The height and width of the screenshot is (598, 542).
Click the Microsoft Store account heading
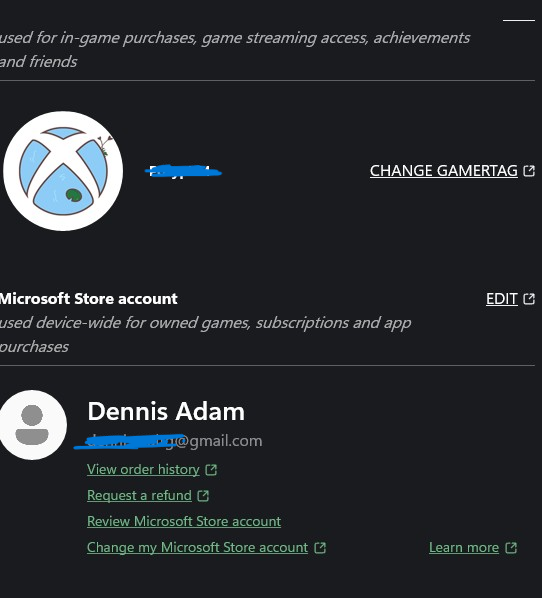(88, 299)
